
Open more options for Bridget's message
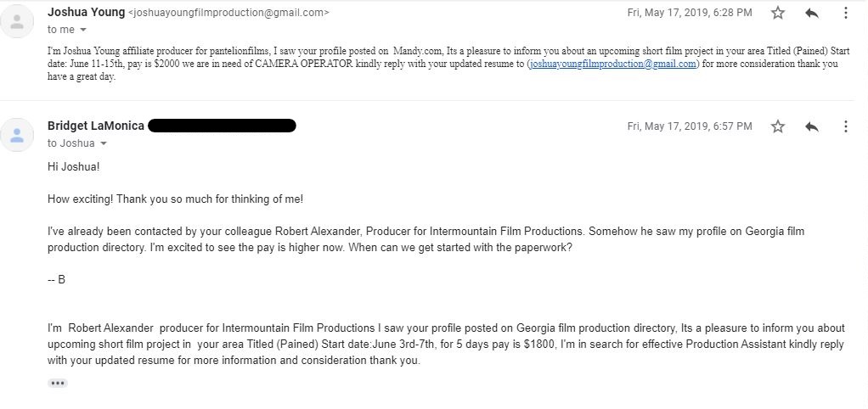tap(845, 126)
